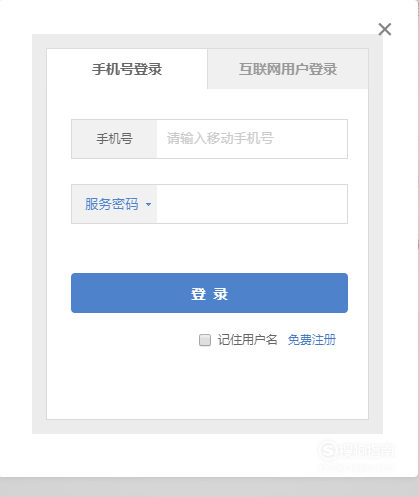Viewport: 419px width, 497px height.
Task: Click the small blue arrow beside 服务密码
Action: [x=148, y=204]
